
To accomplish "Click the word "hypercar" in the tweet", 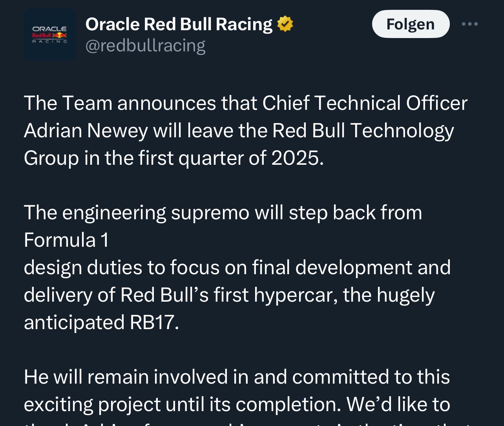I will point(296,295).
